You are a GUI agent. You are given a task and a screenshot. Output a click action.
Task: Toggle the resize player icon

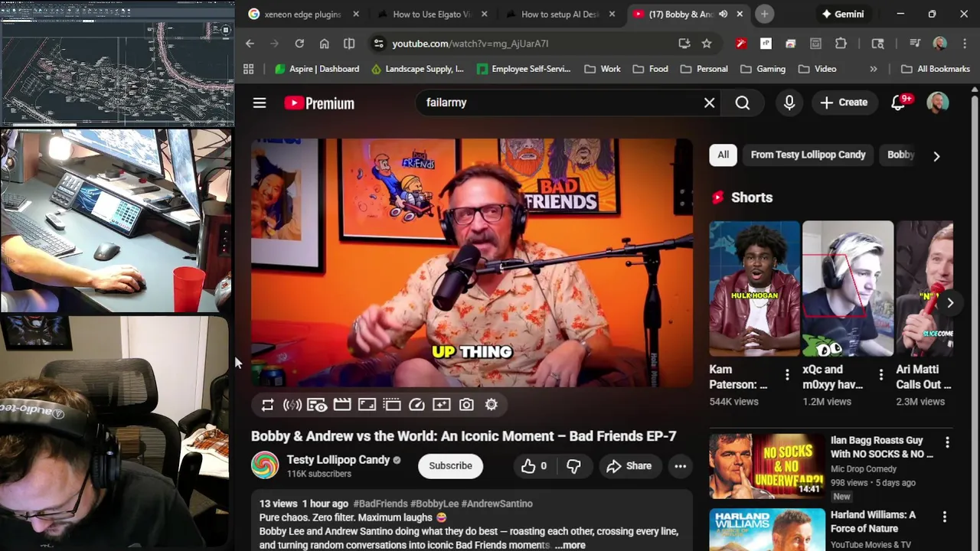[367, 405]
